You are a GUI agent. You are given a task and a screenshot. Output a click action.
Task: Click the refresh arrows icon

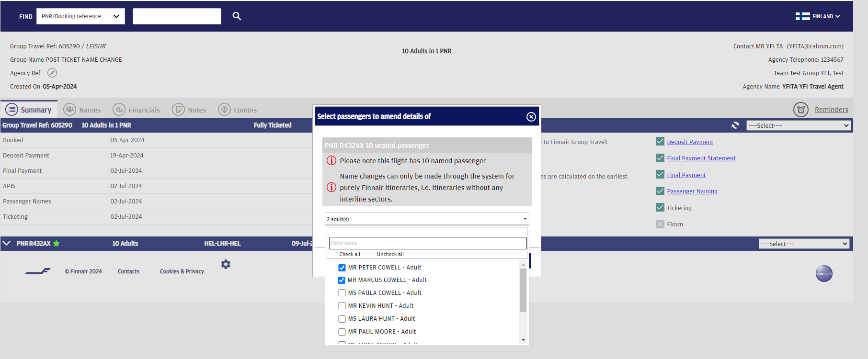click(x=735, y=125)
